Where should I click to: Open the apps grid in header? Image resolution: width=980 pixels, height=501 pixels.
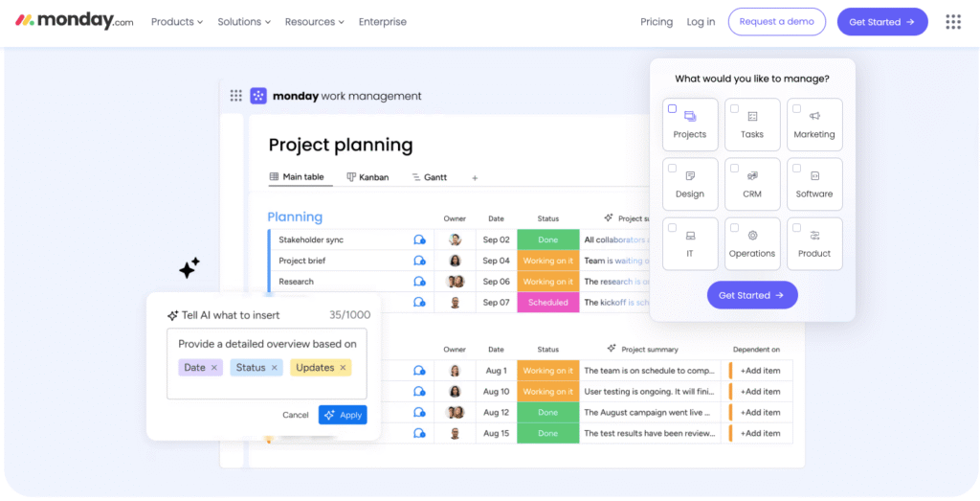953,22
